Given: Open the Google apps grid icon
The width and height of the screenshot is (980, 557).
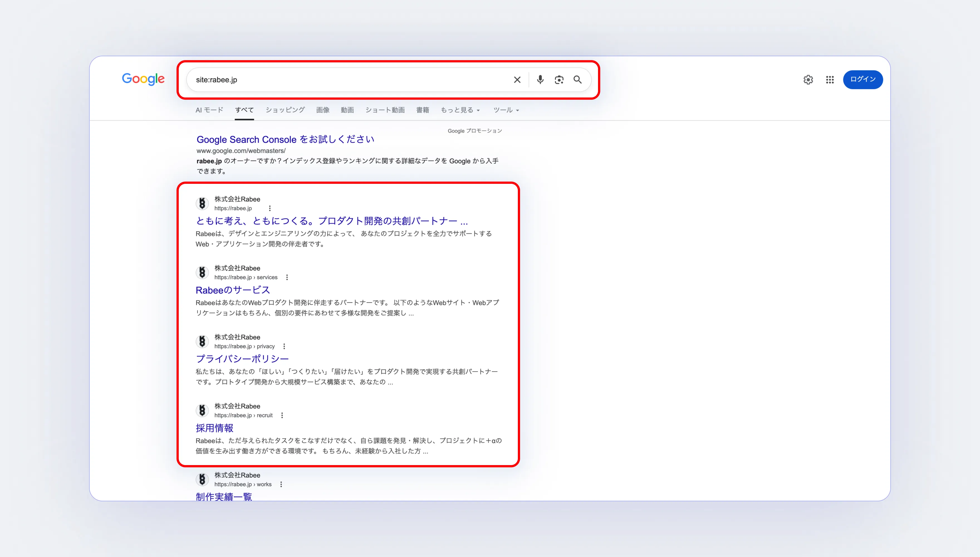Looking at the screenshot, I should 830,80.
